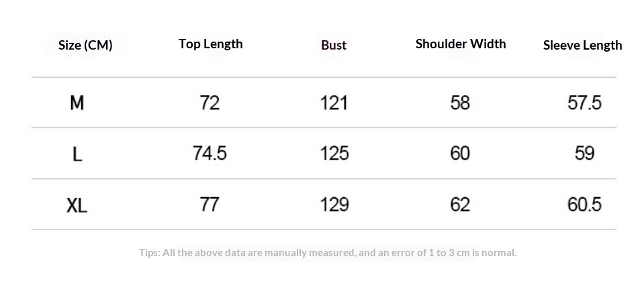Screen dimensions: 644x283
Task: Click the shoulder width value 62
Action: [x=460, y=205]
